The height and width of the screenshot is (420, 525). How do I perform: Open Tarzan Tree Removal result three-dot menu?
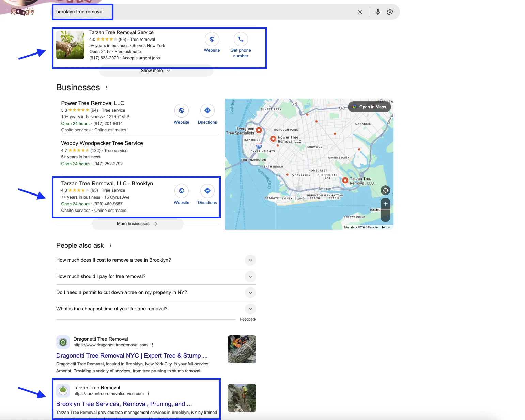pyautogui.click(x=148, y=393)
